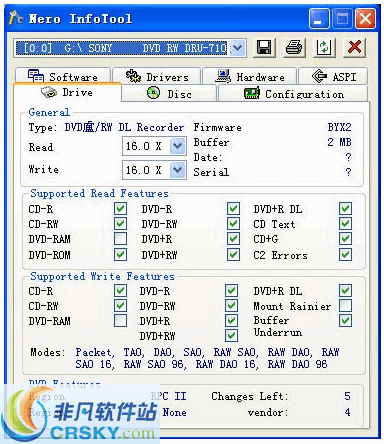Toggle CD-RW read feature checkbox
384x444 pixels.
(x=120, y=223)
